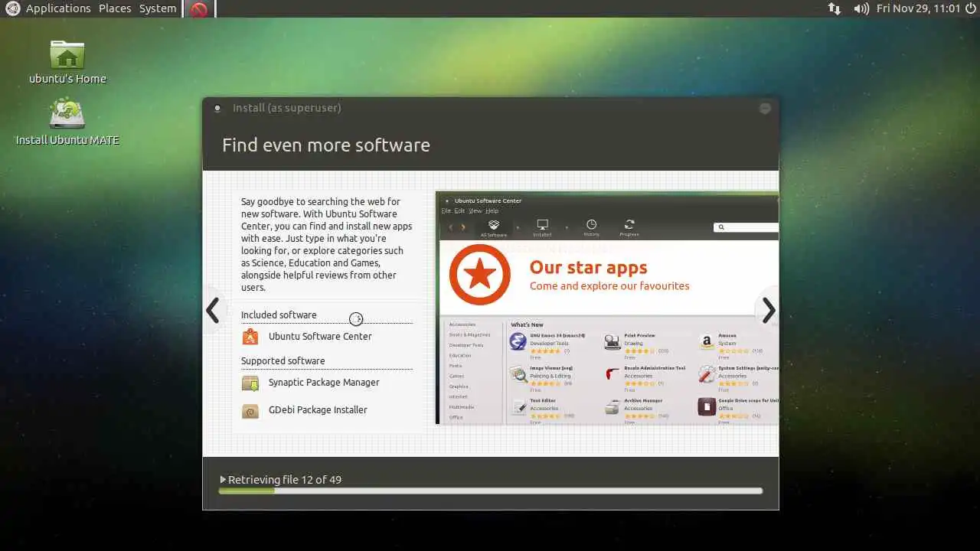
Task: Expand the 'Retrieving file 12 of 49' details
Action: click(x=223, y=480)
